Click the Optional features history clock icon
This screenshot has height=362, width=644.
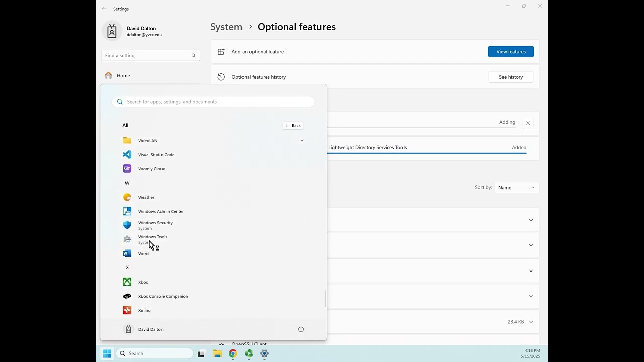point(221,77)
